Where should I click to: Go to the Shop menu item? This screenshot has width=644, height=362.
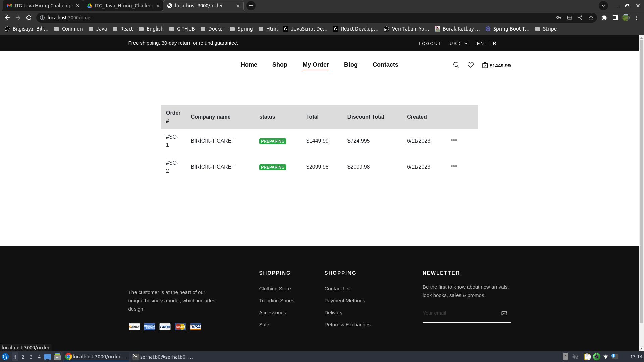tap(280, 65)
